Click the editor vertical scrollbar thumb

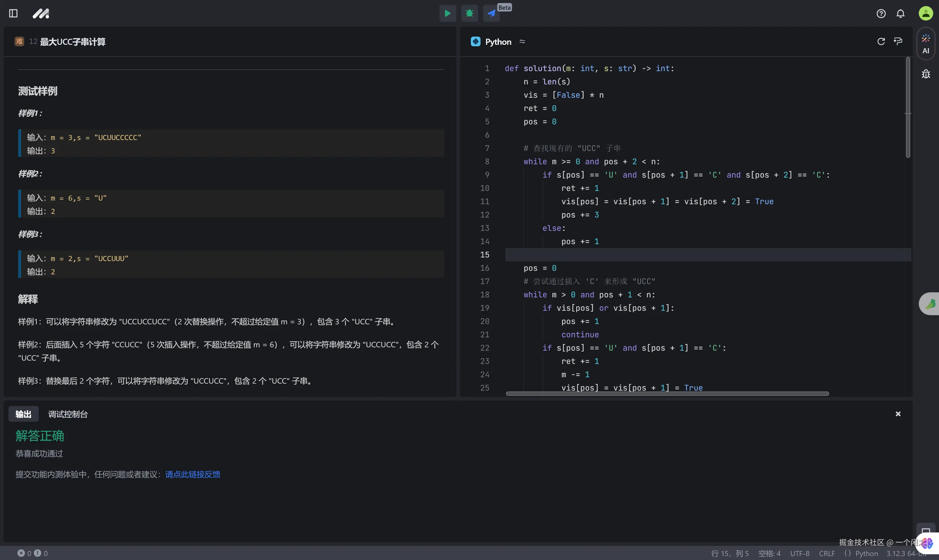(908, 107)
